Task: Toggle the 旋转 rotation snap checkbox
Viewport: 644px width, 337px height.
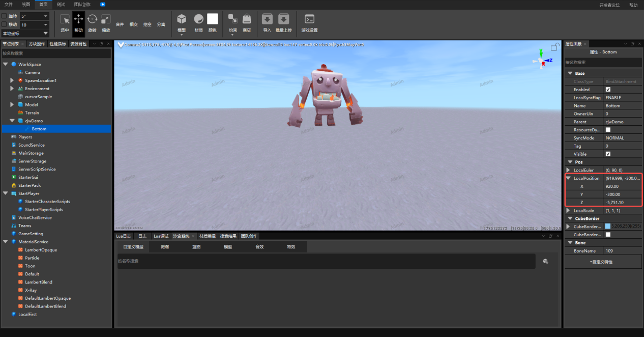Action: tap(5, 16)
